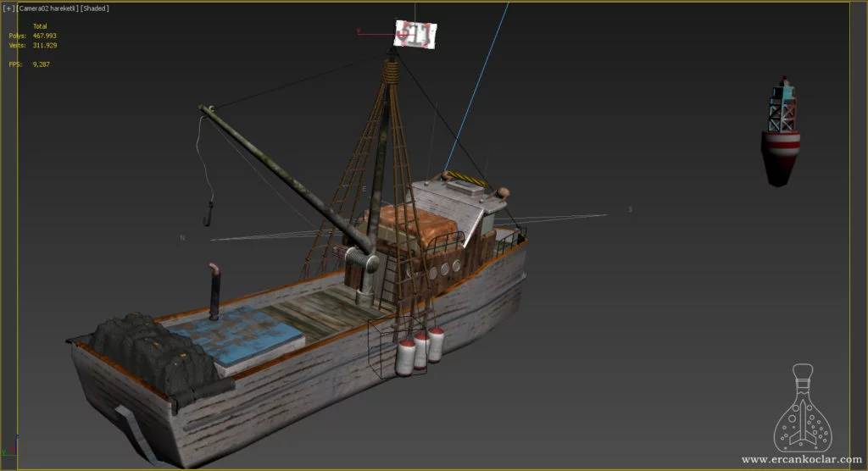Select the red-and-white buoy object

pos(781,133)
